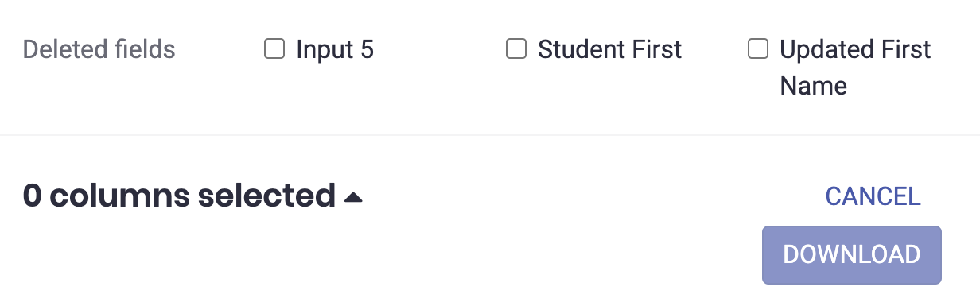
Task: Select the Input 5 label text
Action: point(335,50)
